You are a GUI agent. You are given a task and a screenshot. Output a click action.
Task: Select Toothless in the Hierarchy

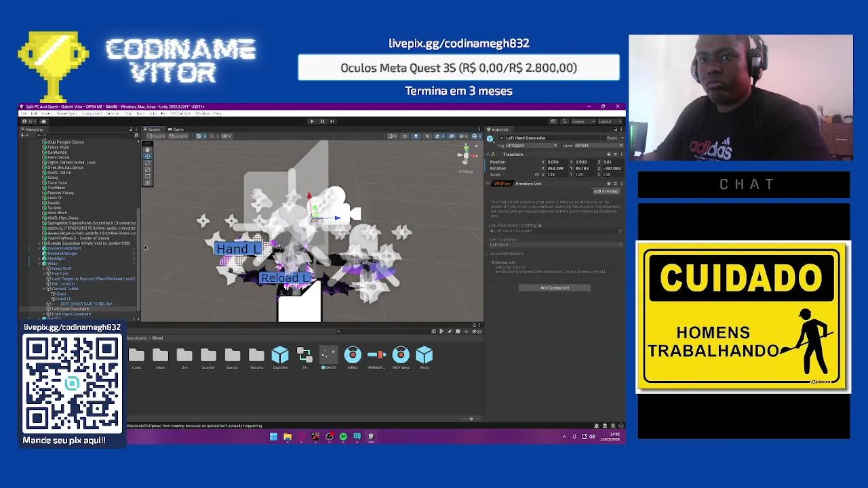[x=56, y=188]
